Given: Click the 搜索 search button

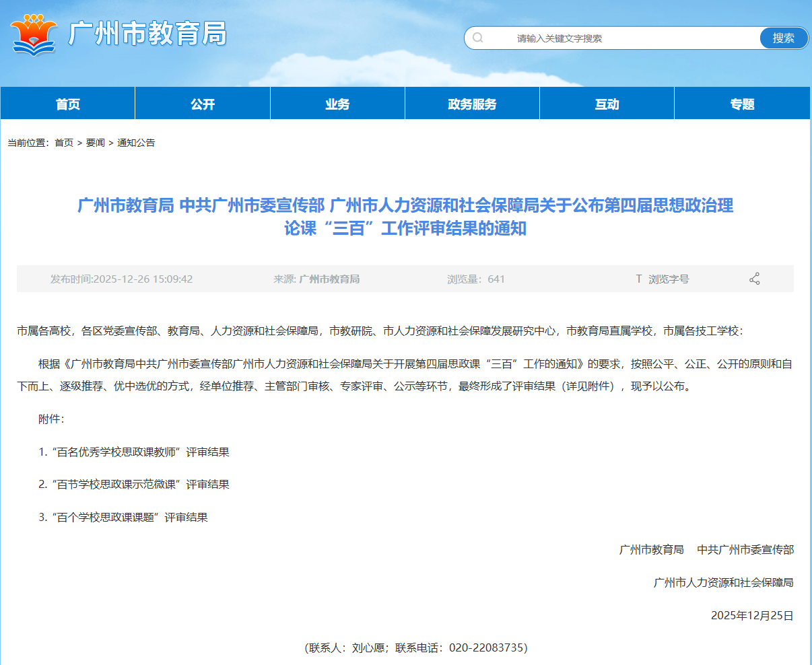Looking at the screenshot, I should click(x=783, y=38).
